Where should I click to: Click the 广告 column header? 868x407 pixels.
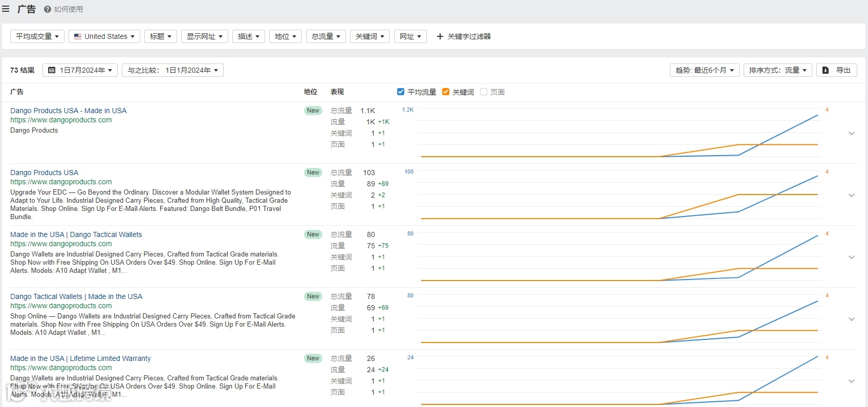tap(17, 92)
